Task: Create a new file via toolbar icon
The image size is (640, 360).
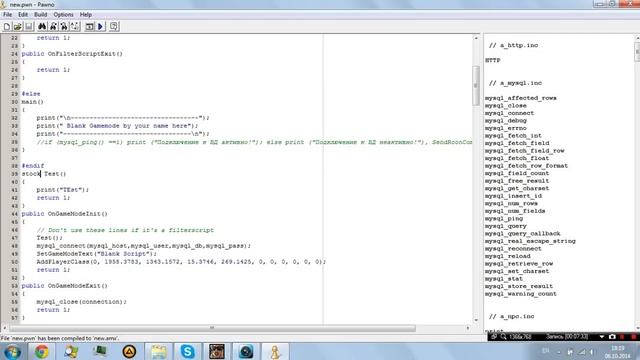Action: click(7, 27)
